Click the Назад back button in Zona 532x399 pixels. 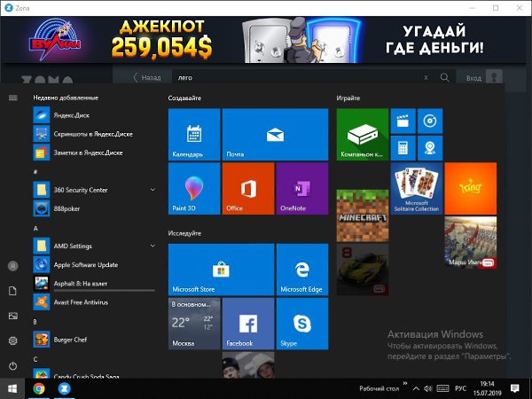(x=146, y=78)
